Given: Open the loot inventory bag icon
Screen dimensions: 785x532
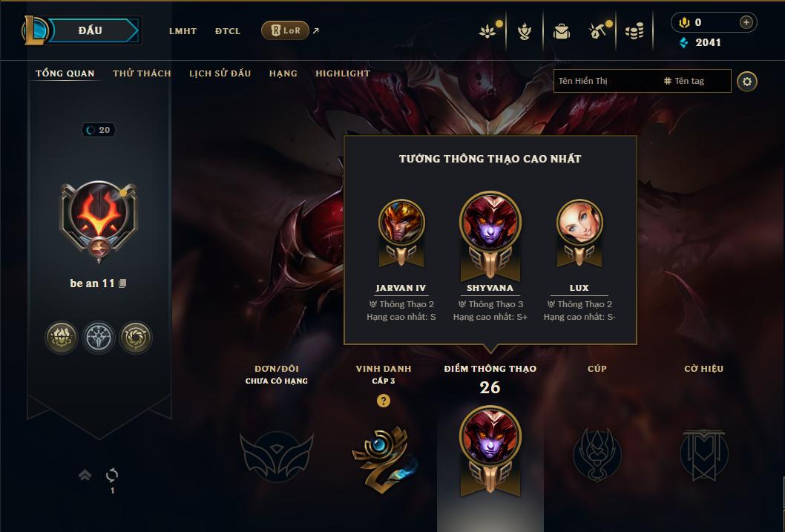Looking at the screenshot, I should pos(561,32).
